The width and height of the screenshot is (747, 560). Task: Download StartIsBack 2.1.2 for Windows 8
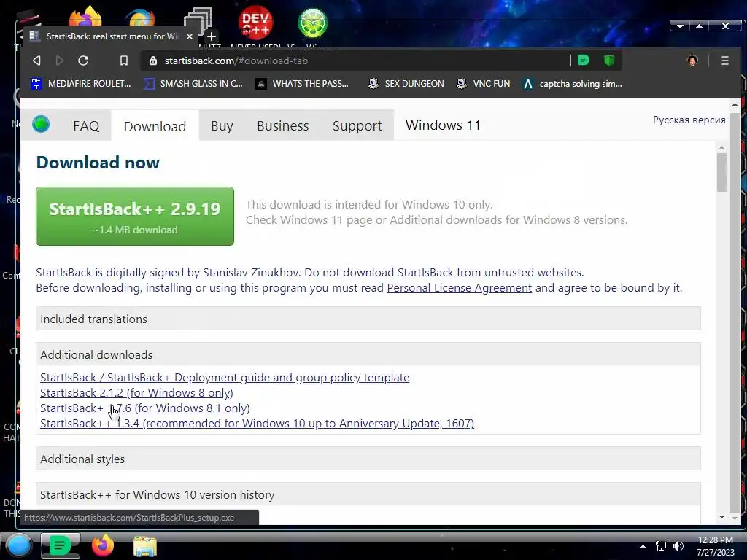[136, 393]
